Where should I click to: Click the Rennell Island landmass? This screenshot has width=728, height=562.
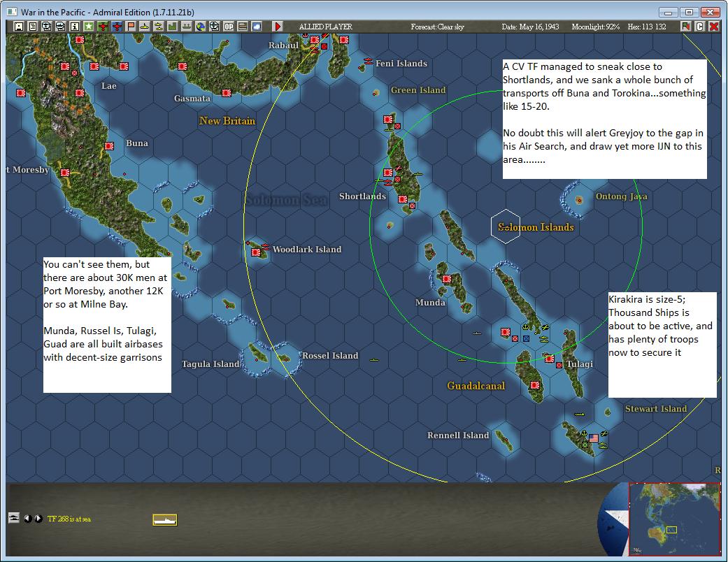pos(504,440)
